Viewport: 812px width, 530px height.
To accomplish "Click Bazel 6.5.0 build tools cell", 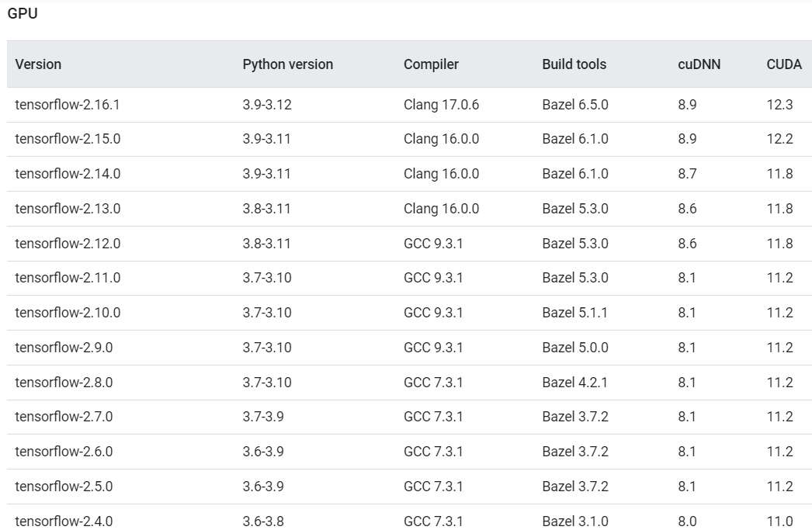I will (x=575, y=105).
